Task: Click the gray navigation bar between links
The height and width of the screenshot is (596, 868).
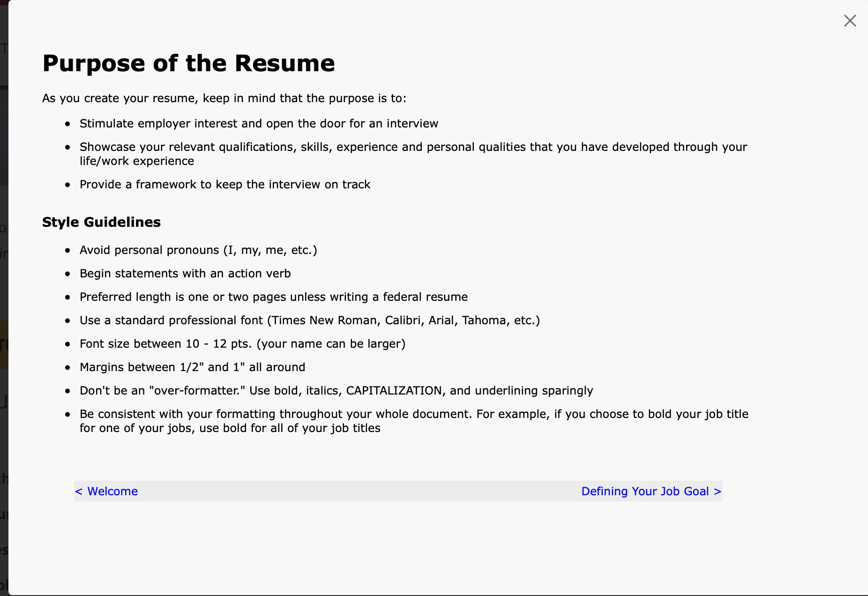Action: (x=359, y=491)
